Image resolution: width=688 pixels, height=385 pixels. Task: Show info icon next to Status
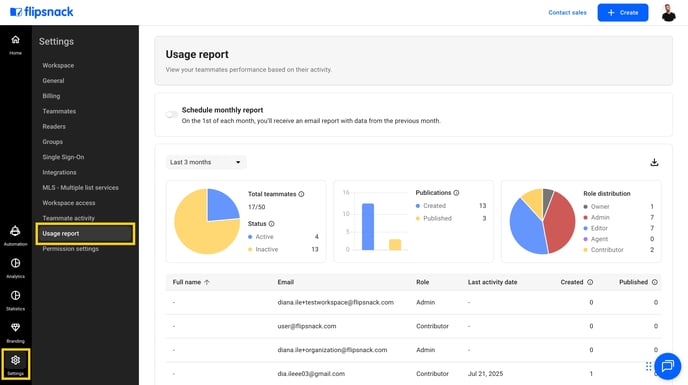pos(272,224)
